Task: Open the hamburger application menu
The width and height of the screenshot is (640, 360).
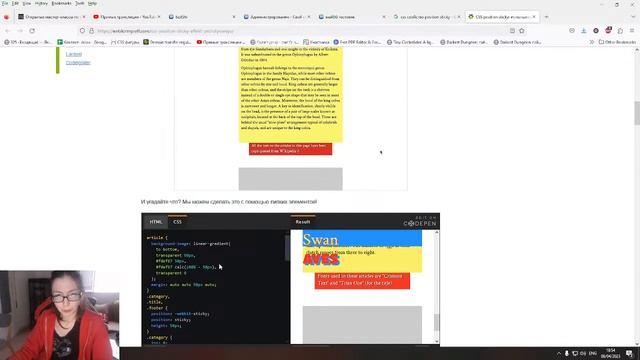Action: tap(632, 31)
